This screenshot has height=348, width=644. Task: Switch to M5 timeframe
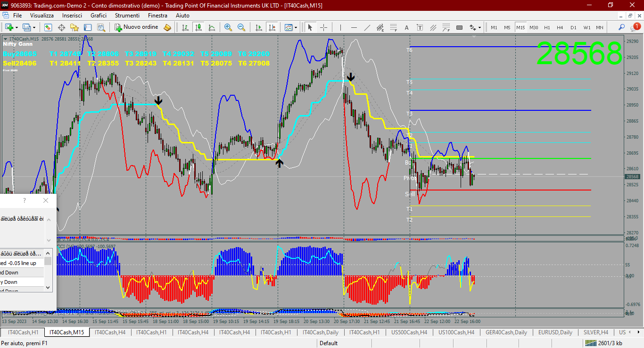click(x=507, y=27)
